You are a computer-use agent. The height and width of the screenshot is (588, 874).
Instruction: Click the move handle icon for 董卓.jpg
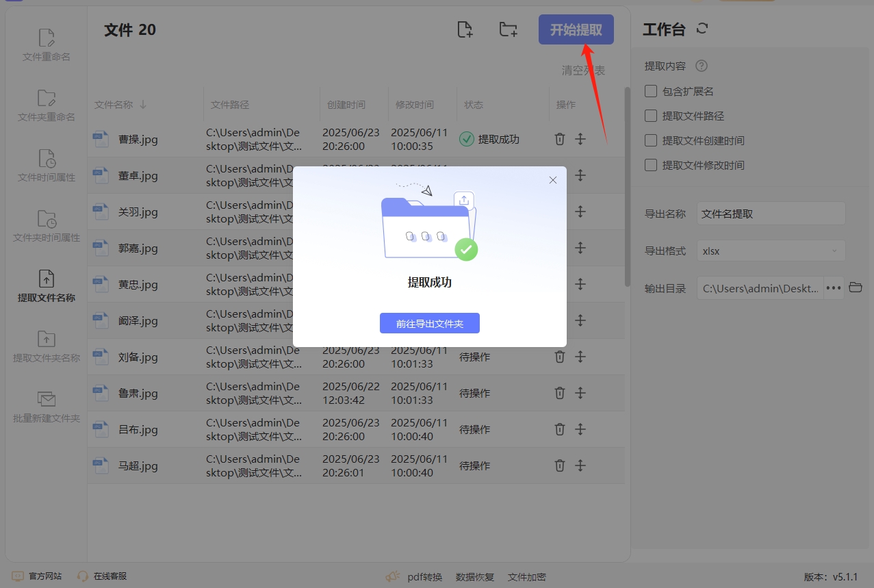pyautogui.click(x=580, y=175)
